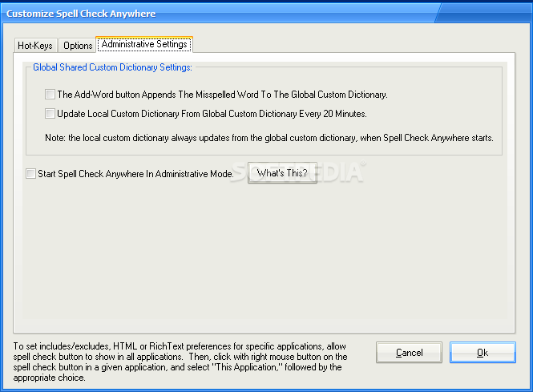The height and width of the screenshot is (392, 533).
Task: Cancel the customize dialog
Action: [x=409, y=353]
